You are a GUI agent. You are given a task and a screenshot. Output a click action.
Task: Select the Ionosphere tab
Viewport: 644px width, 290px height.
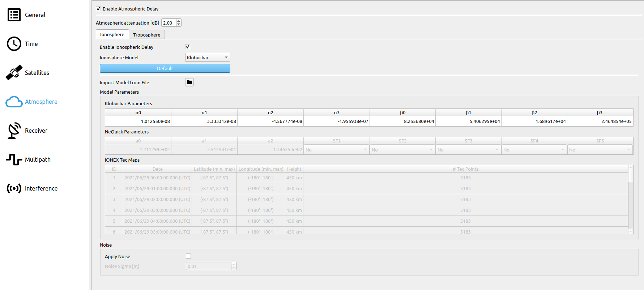[112, 35]
